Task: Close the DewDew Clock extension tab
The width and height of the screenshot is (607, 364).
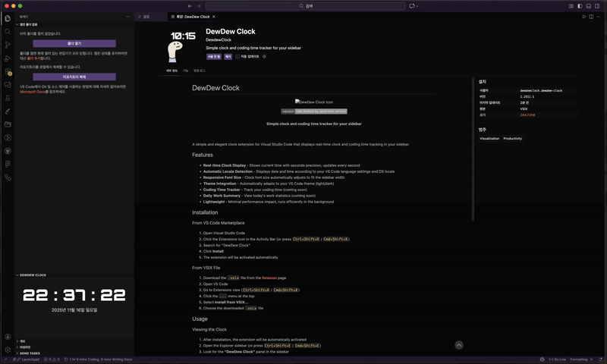Action: tap(214, 17)
